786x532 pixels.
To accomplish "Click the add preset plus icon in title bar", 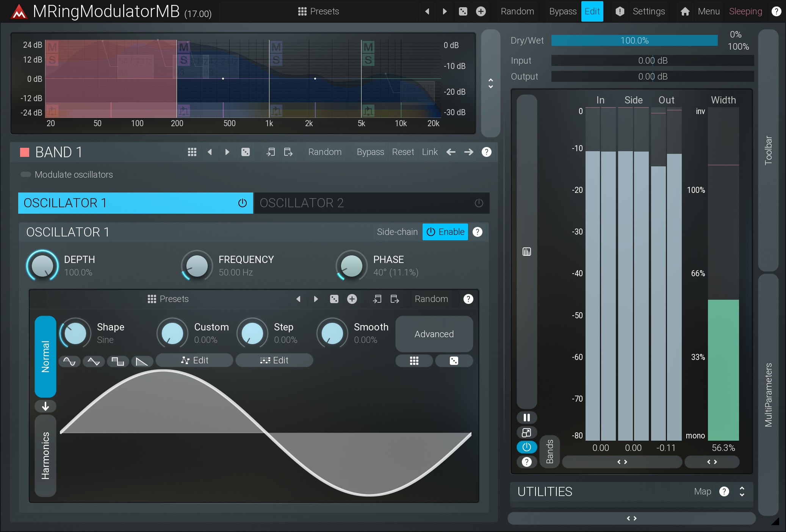I will (481, 11).
